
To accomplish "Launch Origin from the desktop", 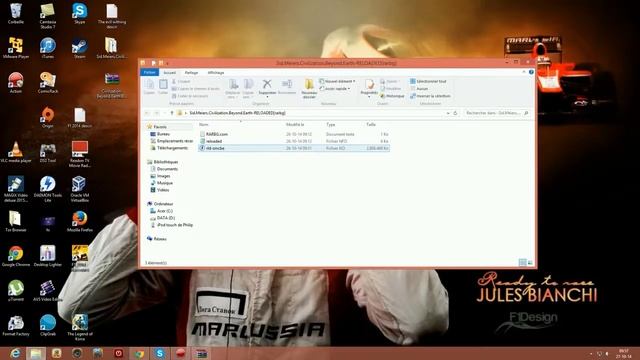I will pos(48,118).
